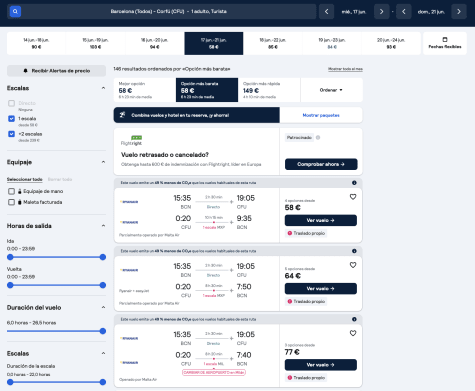Image resolution: width=475 pixels, height=391 pixels.
Task: Save the 64 € flight with heart icon
Action: click(353, 265)
